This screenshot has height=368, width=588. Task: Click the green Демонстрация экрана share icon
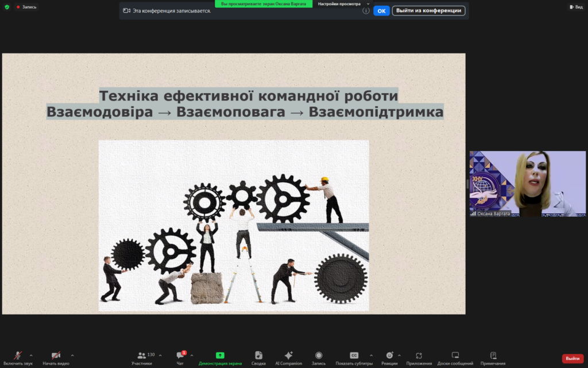[220, 356]
